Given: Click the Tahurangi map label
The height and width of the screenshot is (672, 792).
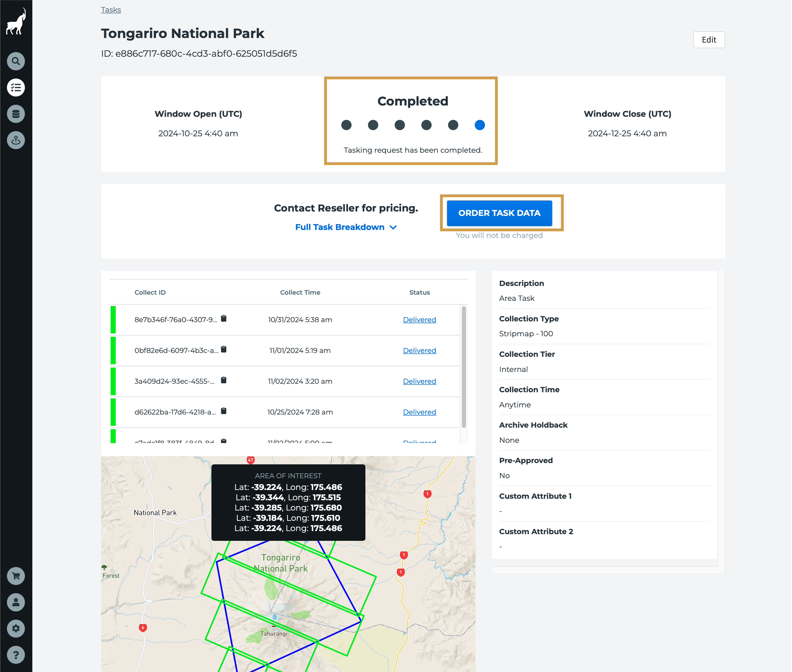Looking at the screenshot, I should 274,634.
